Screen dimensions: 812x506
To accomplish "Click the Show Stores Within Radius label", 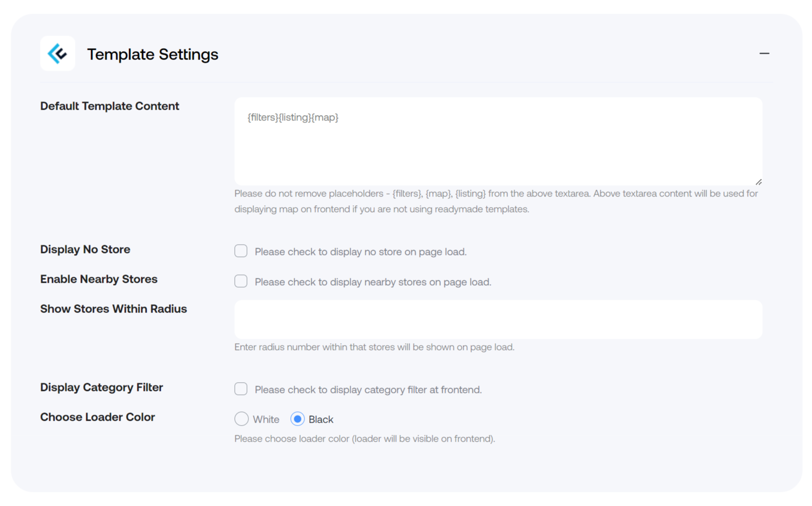I will pyautogui.click(x=113, y=309).
